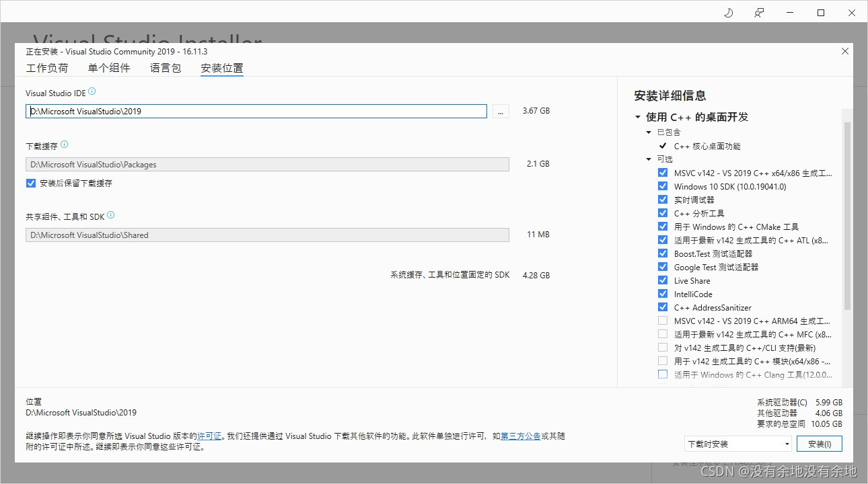This screenshot has height=484, width=868.
Task: Click the info icon beside 共享组件、工具和 SDK
Action: pyautogui.click(x=111, y=215)
